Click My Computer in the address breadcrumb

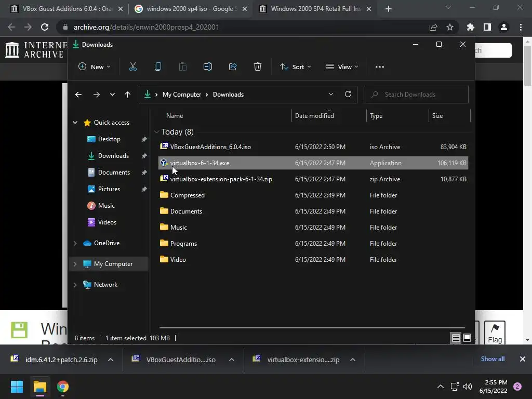coord(182,95)
